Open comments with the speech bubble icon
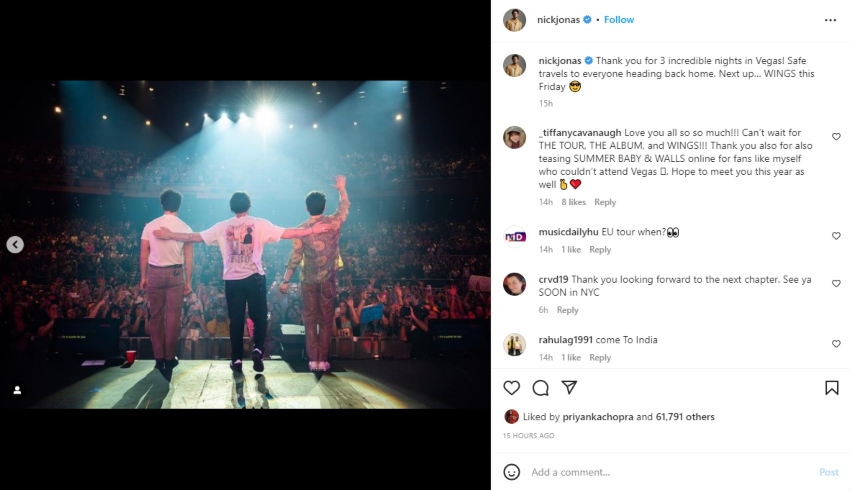The height and width of the screenshot is (490, 850). coord(540,388)
